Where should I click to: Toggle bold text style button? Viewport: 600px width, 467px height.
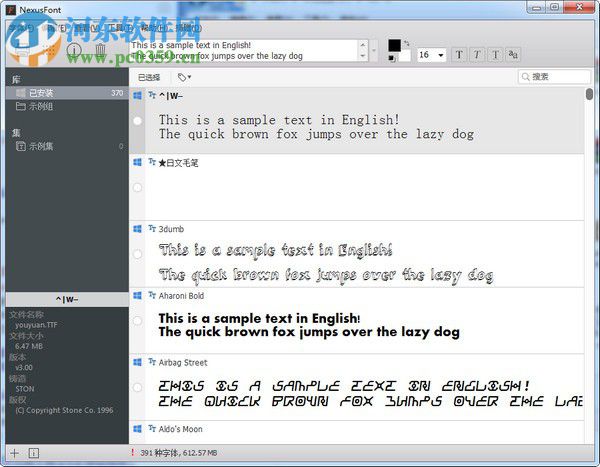tap(459, 55)
